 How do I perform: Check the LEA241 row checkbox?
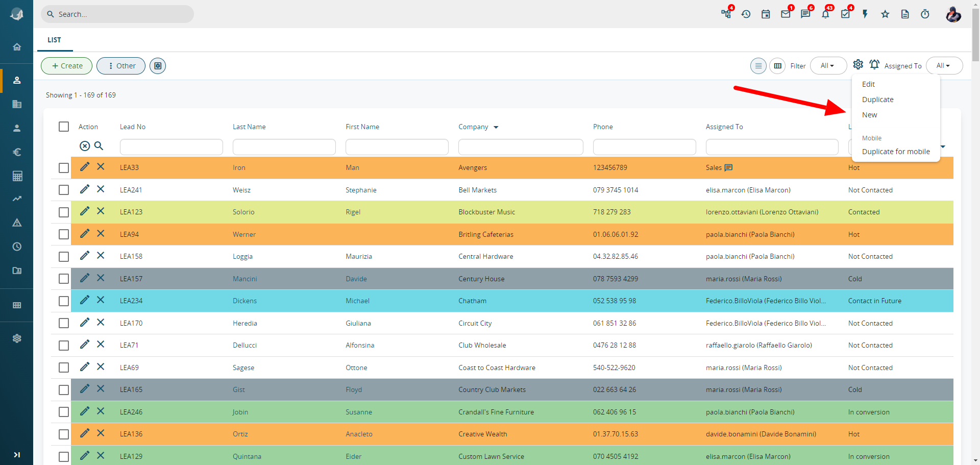(x=64, y=190)
